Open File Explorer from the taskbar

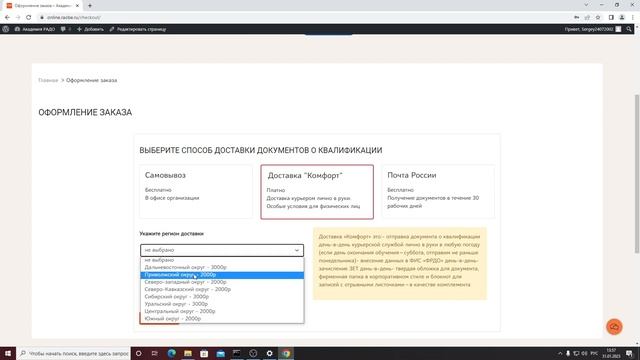[188, 353]
